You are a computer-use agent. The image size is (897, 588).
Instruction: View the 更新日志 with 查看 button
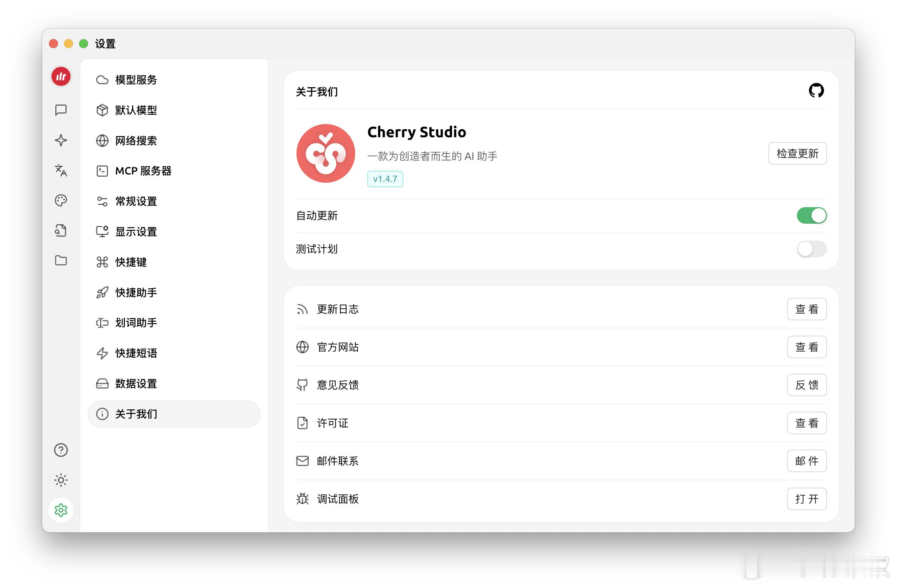click(x=807, y=309)
